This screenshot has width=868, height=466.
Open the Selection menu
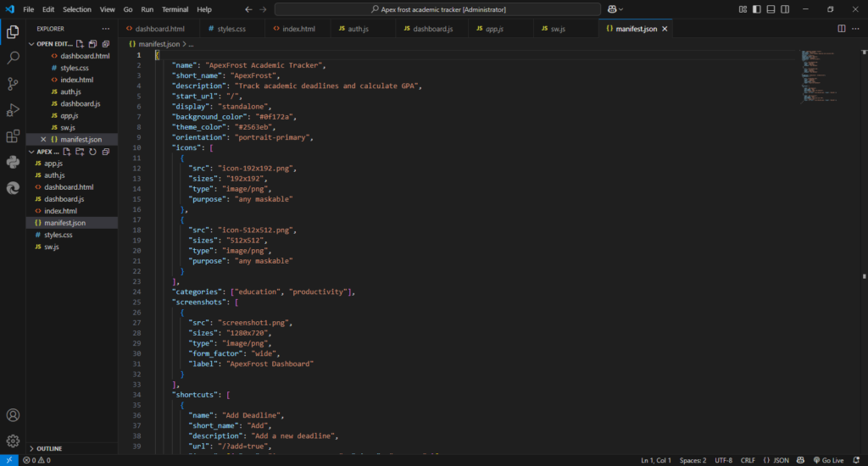(x=77, y=9)
